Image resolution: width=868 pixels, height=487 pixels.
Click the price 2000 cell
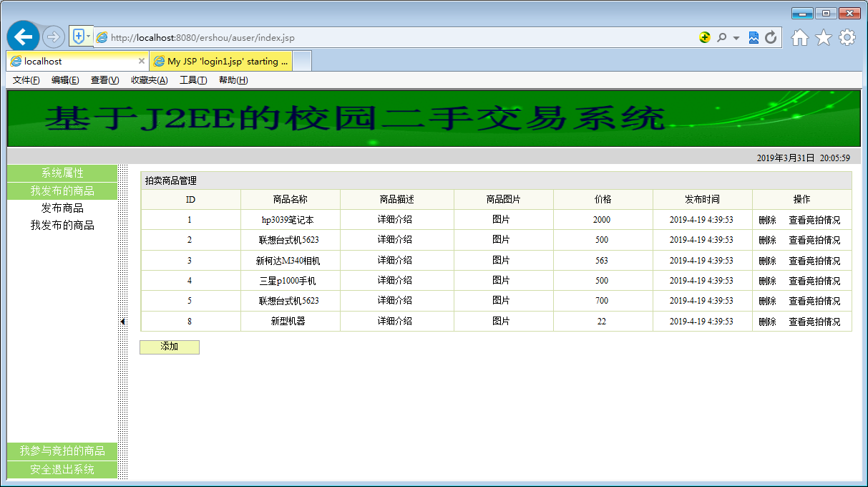tap(602, 220)
